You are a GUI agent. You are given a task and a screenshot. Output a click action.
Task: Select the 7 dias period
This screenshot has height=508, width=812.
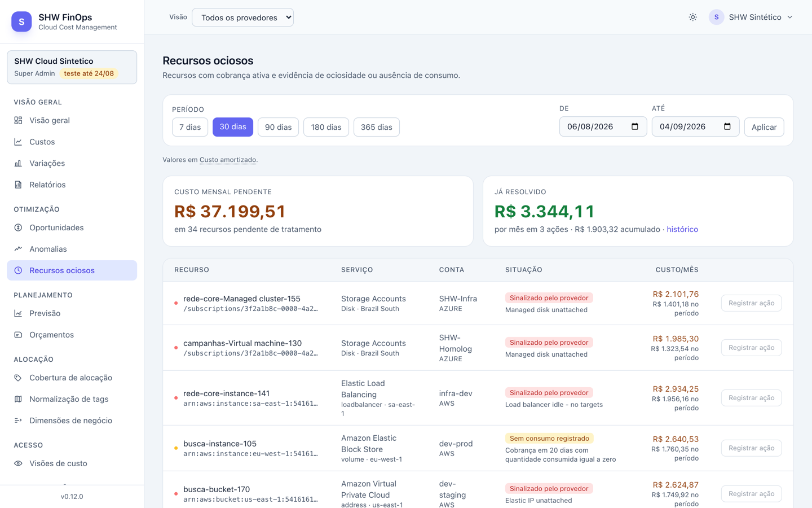tap(190, 127)
